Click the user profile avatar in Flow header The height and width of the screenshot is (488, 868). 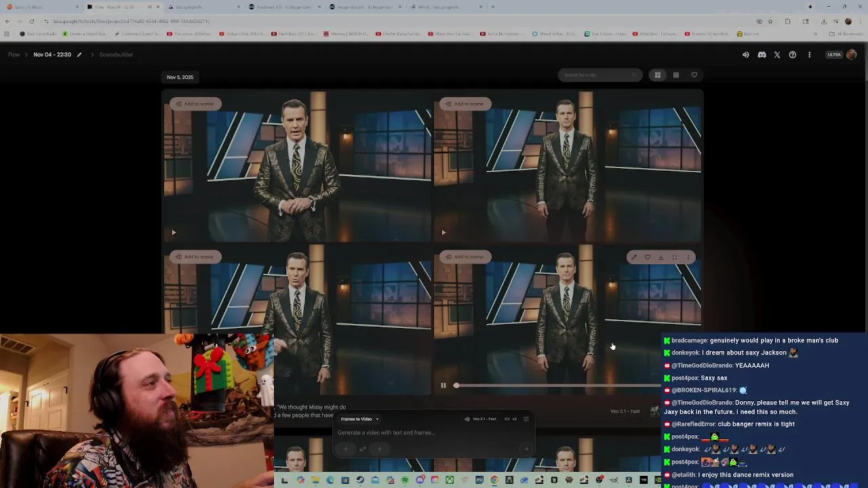[x=852, y=55]
